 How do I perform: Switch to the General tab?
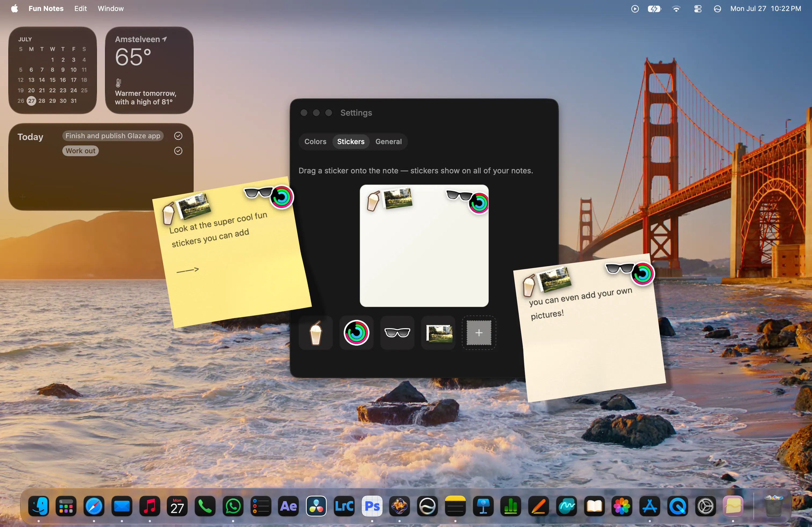tap(389, 141)
